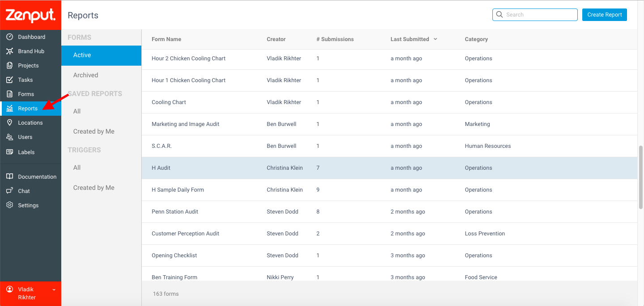Select the Tasks checkmark icon

10,80
